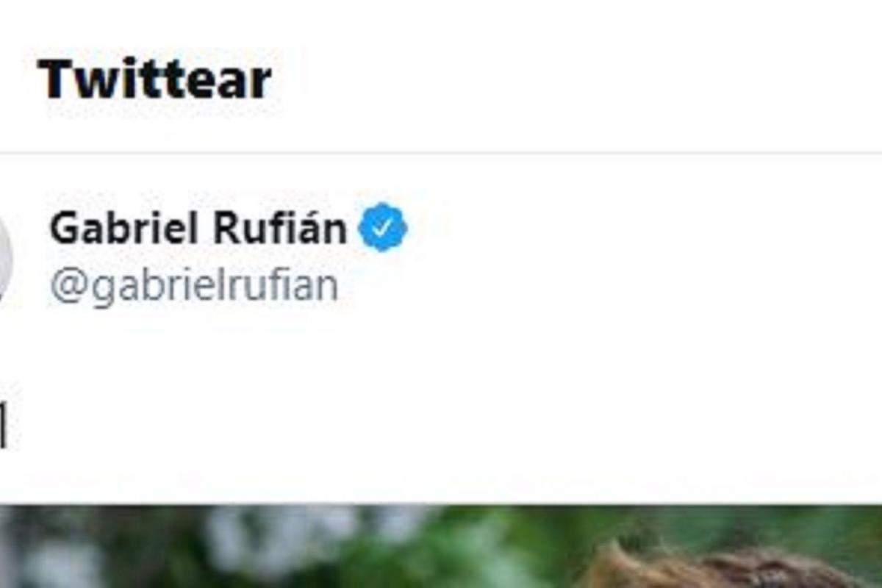Click the word "Rufián" in the display name

point(280,229)
